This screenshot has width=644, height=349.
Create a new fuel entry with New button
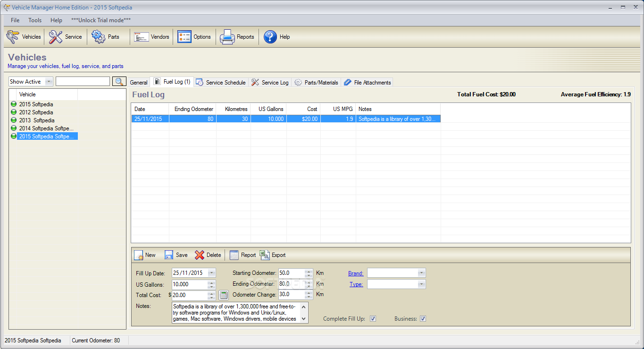145,255
